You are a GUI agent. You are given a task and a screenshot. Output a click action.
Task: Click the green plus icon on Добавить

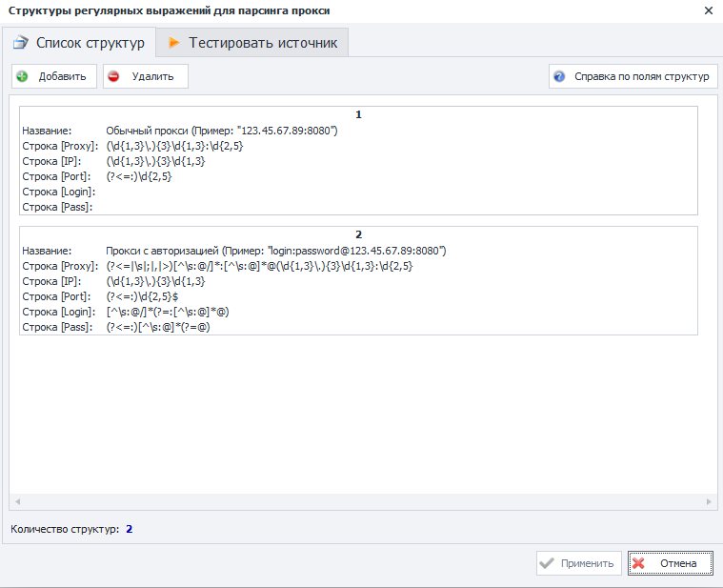tap(23, 76)
